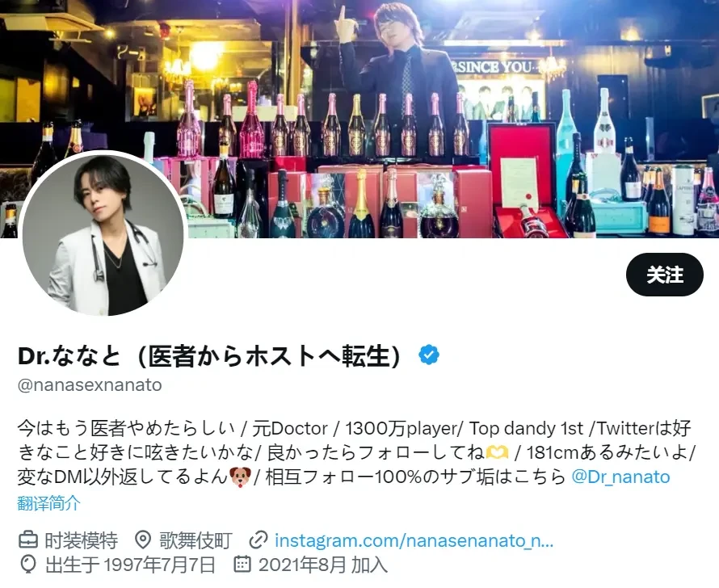
Task: Click 翻译简介 to translate the bio
Action: click(x=49, y=502)
